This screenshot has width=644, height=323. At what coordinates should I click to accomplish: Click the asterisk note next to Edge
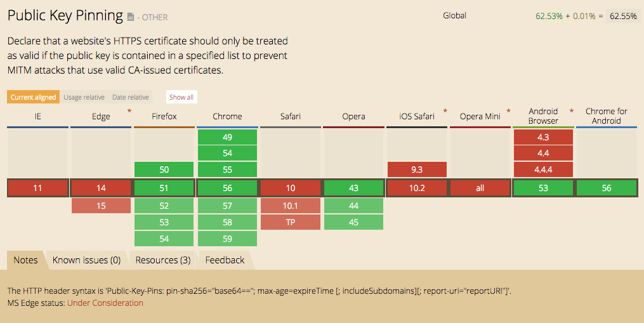(129, 112)
